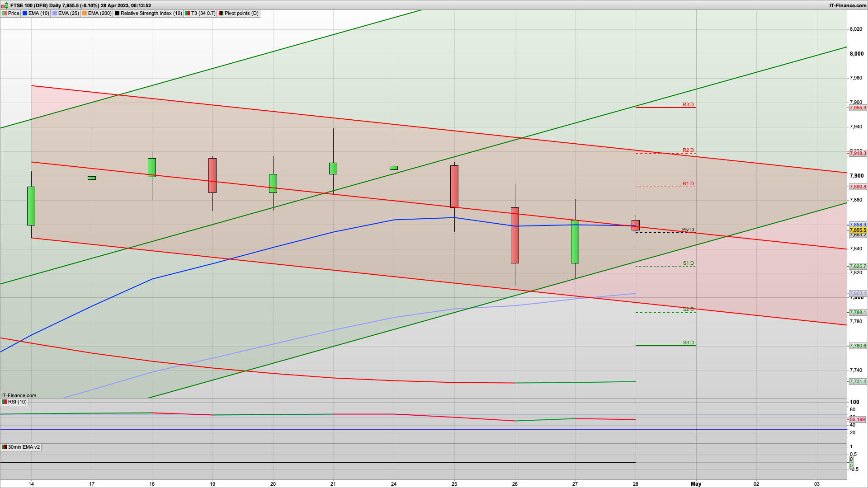Screen dimensions: 868x488
Task: Click the Pivot points (D) color icon
Action: (221, 13)
